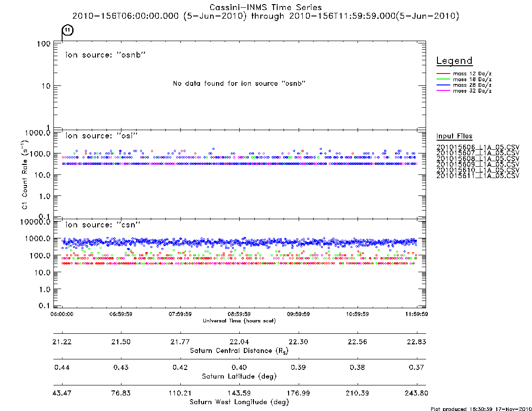
Task: Click the ion source "osnb" panel label
Action: point(105,55)
